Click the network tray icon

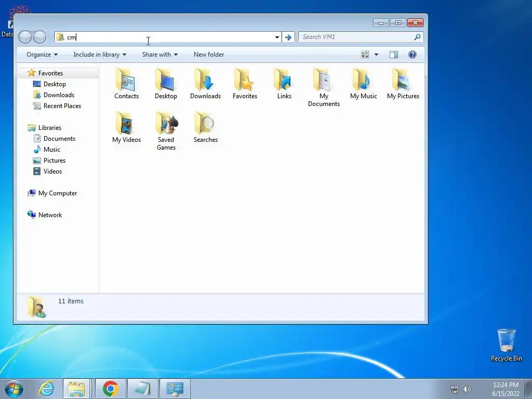454,389
